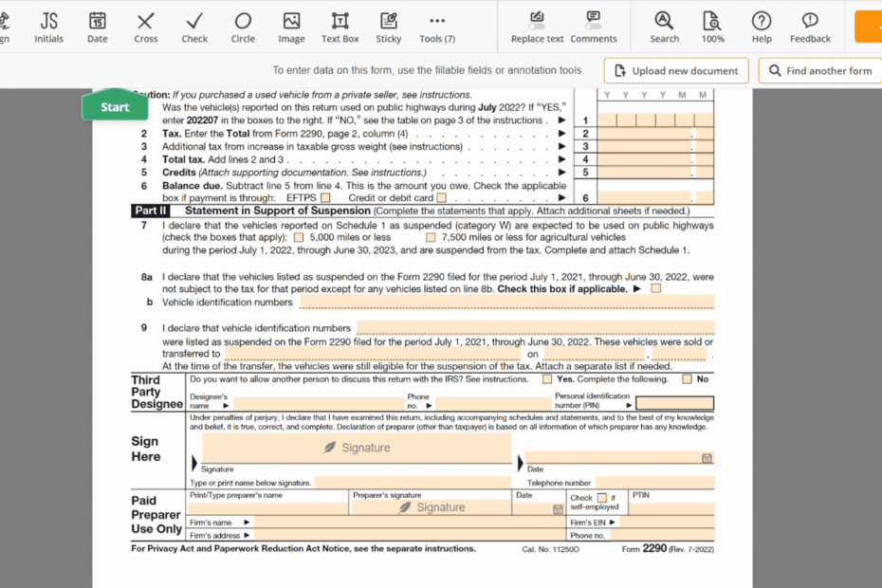
Task: Open the calendar picker beside the signature Date field
Action: pos(707,458)
